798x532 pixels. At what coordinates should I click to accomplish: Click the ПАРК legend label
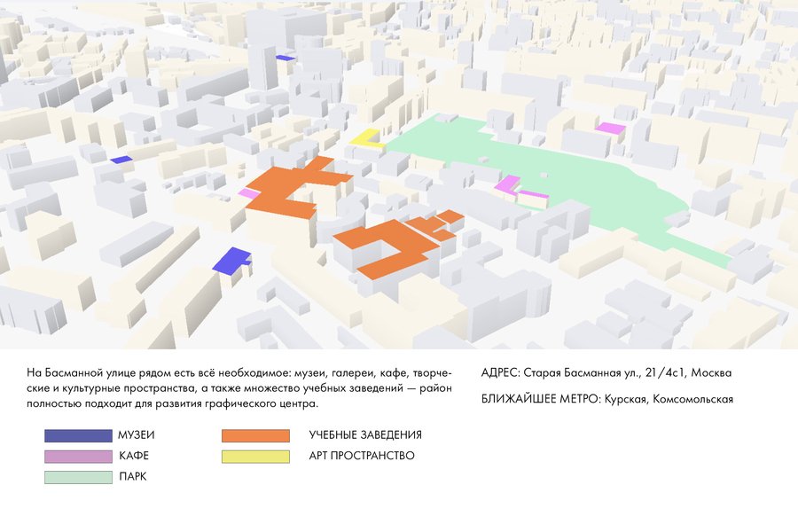133,477
